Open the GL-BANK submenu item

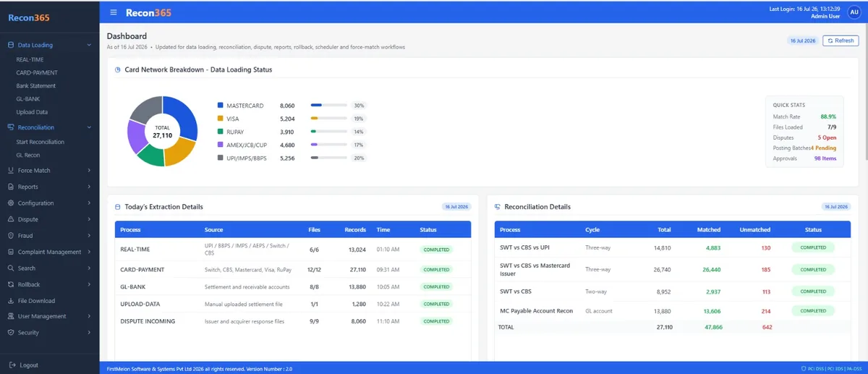pyautogui.click(x=28, y=99)
